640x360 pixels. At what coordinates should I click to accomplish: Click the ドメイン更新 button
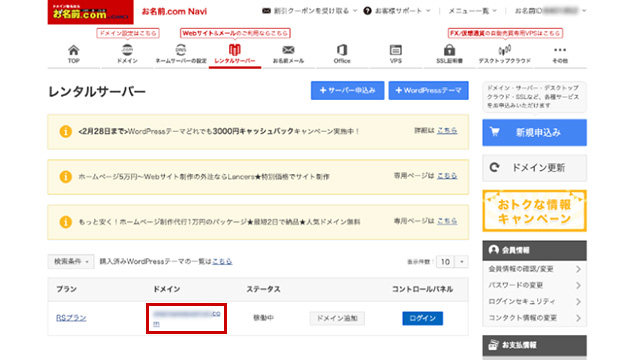(534, 168)
